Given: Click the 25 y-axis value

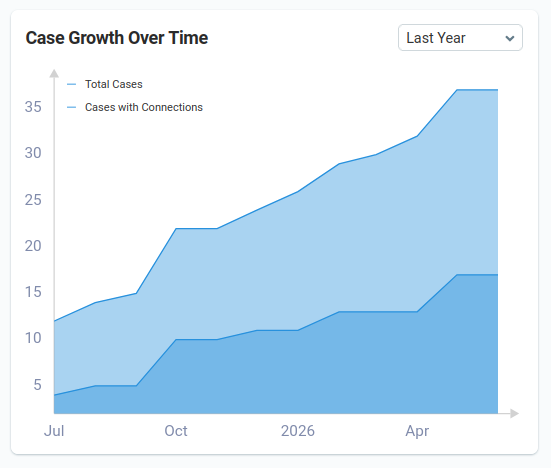Looking at the screenshot, I should pos(33,200).
